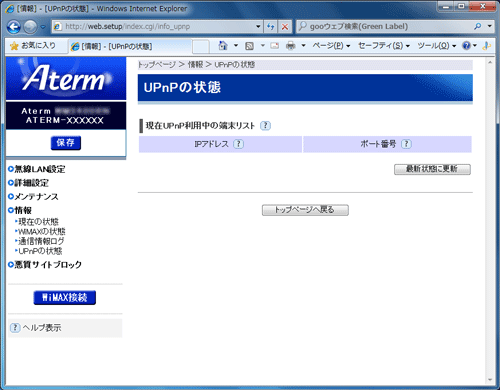Click the RSS feeds icon

(x=249, y=46)
